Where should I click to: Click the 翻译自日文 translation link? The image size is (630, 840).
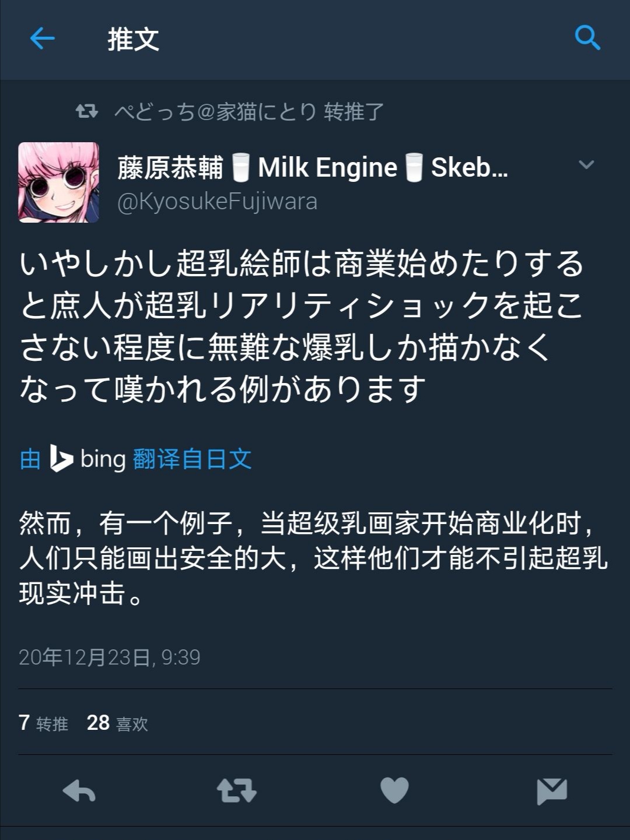pyautogui.click(x=192, y=459)
